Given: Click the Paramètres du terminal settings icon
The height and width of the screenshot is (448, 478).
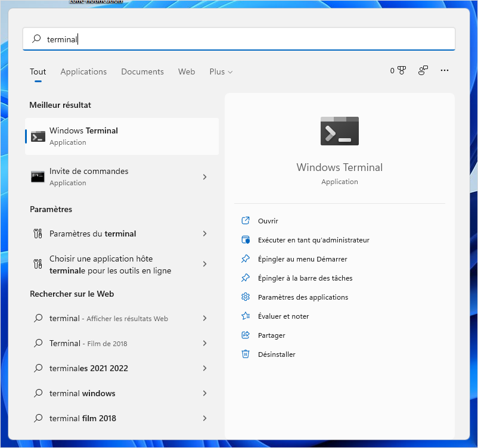Looking at the screenshot, I should click(x=38, y=234).
